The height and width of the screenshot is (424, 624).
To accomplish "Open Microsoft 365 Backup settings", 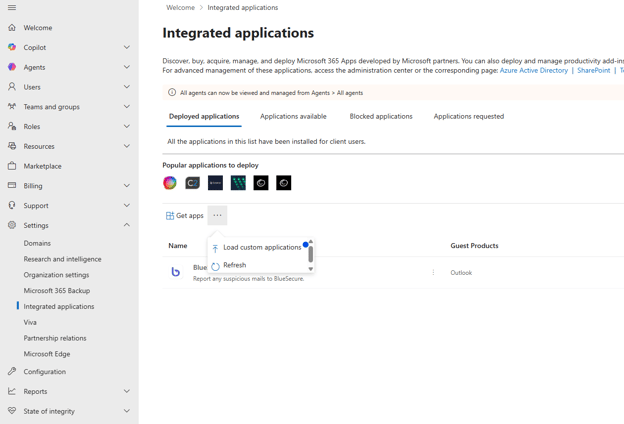I will click(x=57, y=291).
